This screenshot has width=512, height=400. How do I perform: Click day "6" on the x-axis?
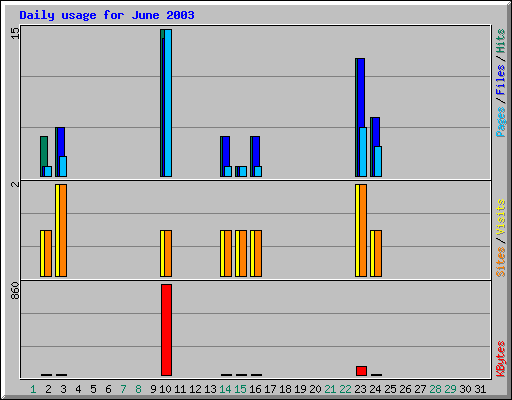click(108, 389)
